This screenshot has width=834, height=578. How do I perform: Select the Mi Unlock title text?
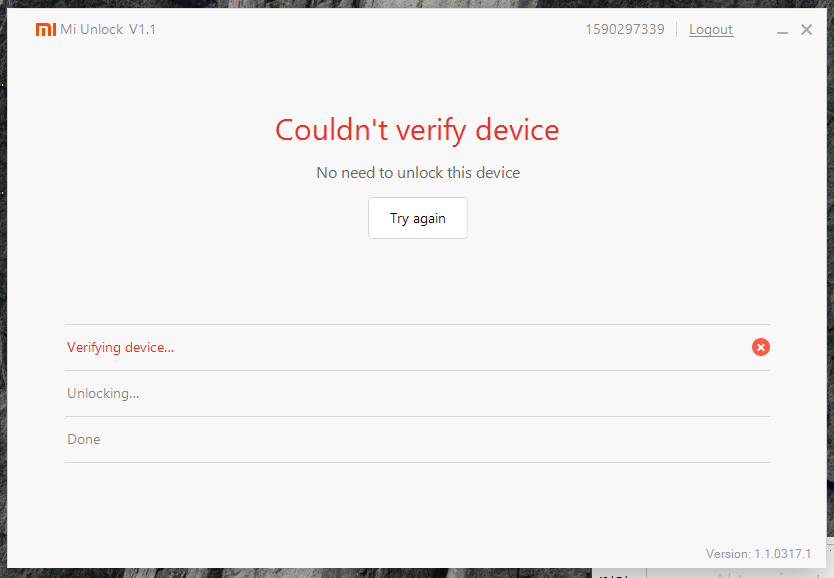point(92,30)
